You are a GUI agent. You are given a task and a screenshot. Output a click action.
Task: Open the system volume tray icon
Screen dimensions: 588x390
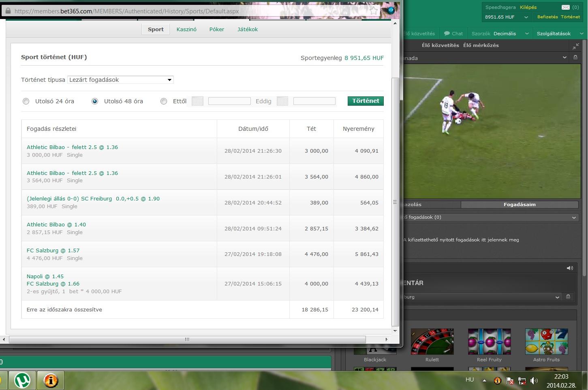534,380
